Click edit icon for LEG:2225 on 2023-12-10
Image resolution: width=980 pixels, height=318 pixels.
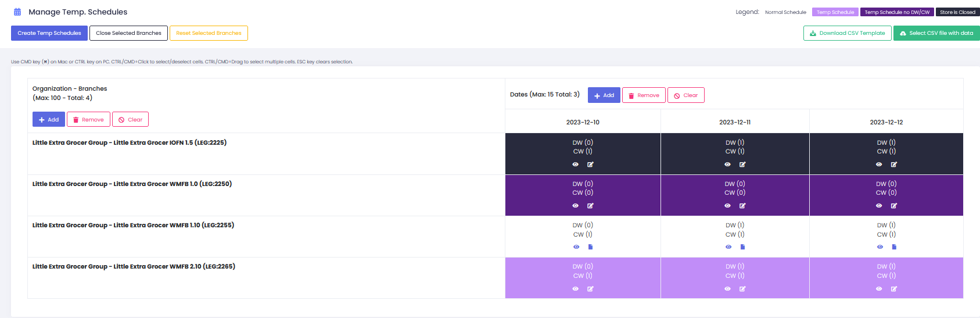pos(590,165)
